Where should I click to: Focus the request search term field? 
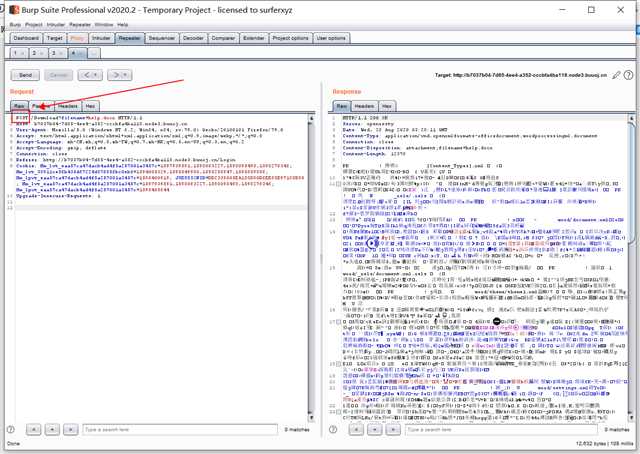click(180, 430)
